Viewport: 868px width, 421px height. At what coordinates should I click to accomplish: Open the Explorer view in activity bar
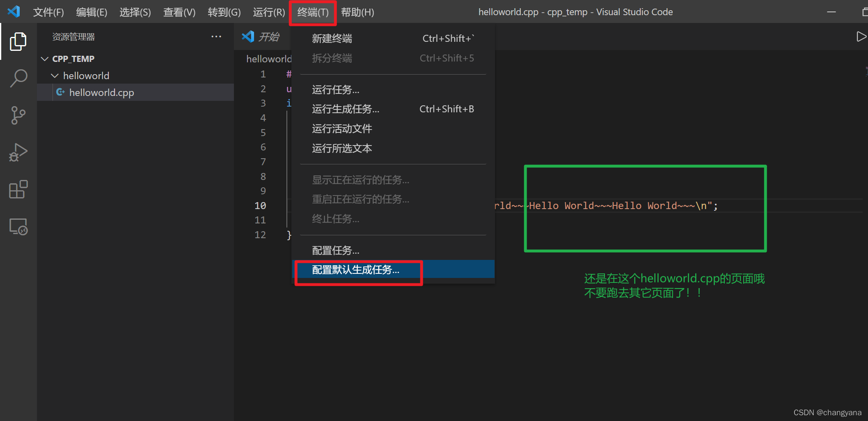pos(18,41)
